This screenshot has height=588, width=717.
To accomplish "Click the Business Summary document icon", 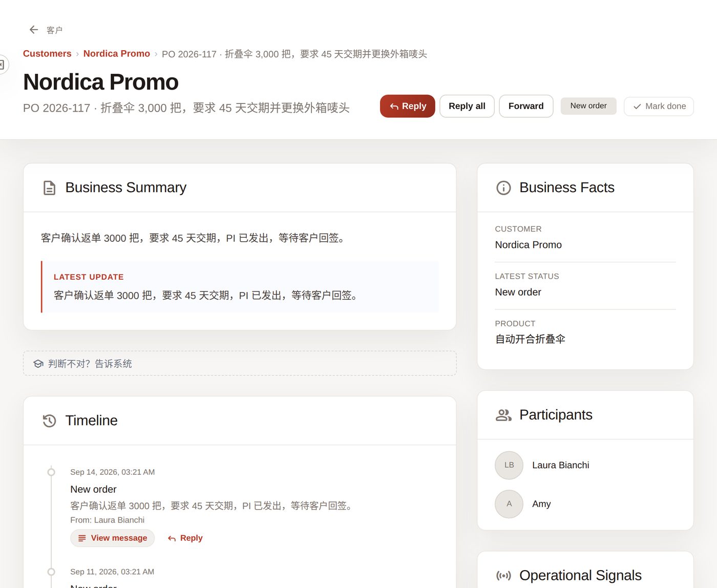I will click(x=49, y=188).
